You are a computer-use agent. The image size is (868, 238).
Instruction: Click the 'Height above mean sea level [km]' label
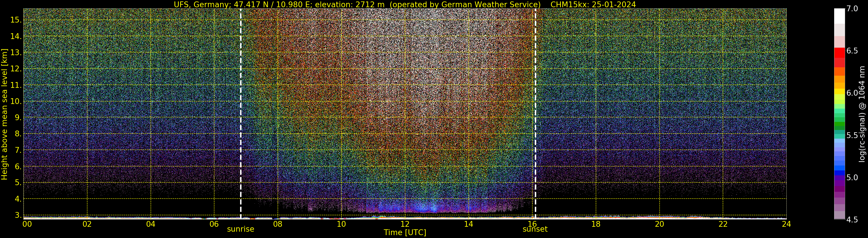tap(4, 114)
